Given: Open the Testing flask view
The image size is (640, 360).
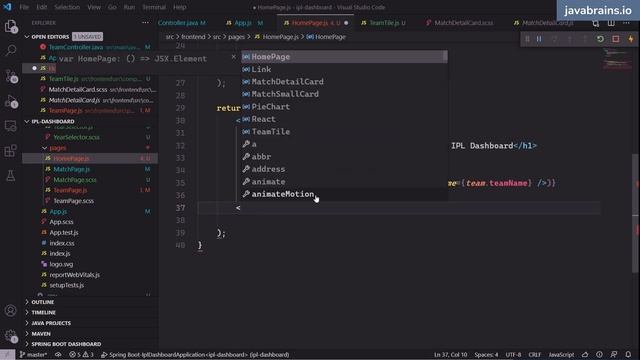Looking at the screenshot, I should point(11,176).
